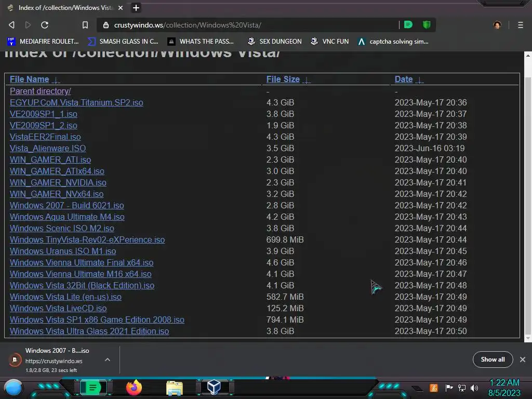Click the descending arrow next to Date
Image resolution: width=532 pixels, height=399 pixels.
[420, 79]
